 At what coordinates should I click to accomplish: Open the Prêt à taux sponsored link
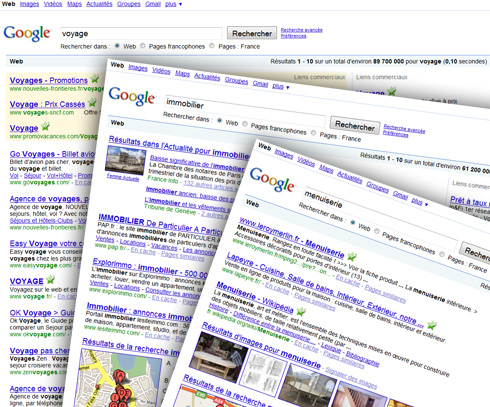pyautogui.click(x=469, y=202)
